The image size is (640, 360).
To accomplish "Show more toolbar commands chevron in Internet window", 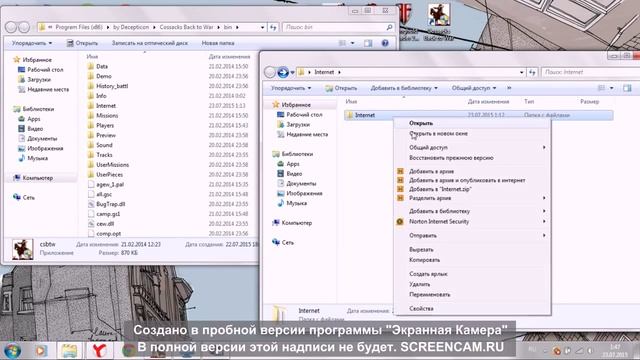I will 509,88.
